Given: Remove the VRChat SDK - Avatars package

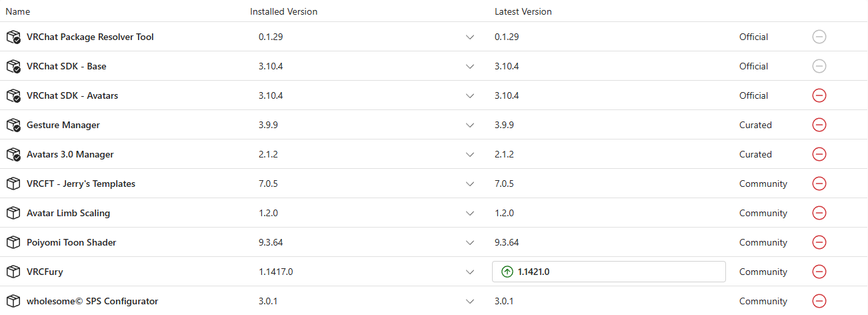Looking at the screenshot, I should pos(819,95).
